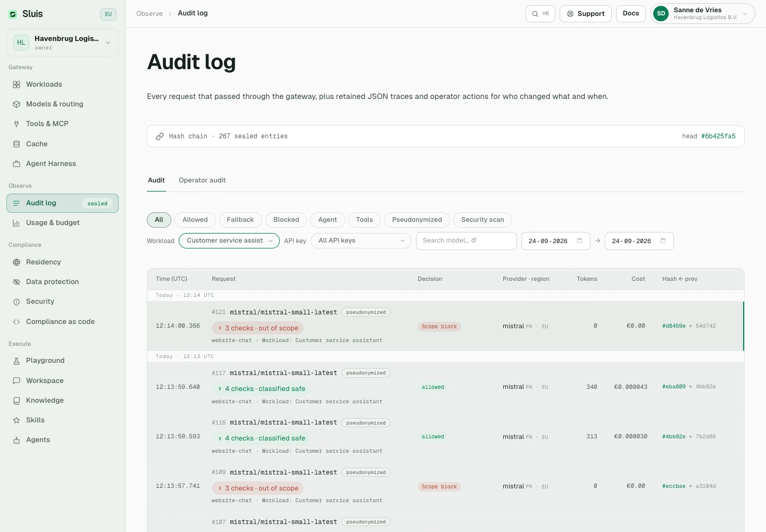Viewport: 766px width, 532px height.
Task: Click the EU region badge beside Sluis
Action: (109, 14)
